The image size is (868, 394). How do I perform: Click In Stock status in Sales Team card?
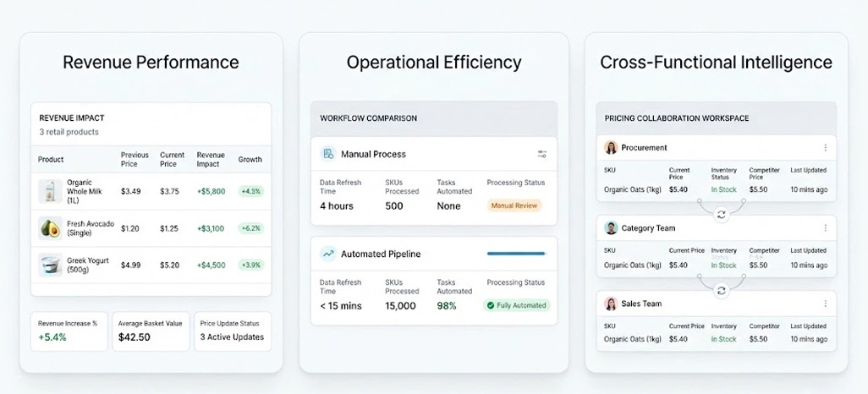723,339
